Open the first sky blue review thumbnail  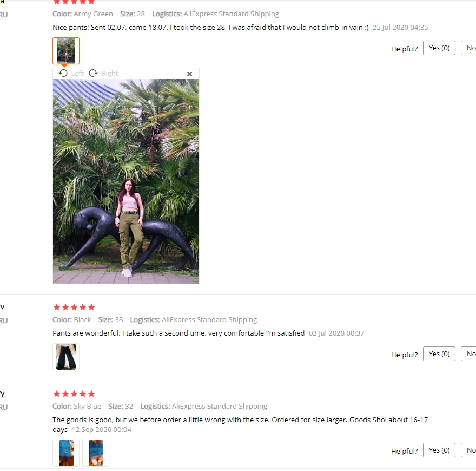click(x=66, y=453)
